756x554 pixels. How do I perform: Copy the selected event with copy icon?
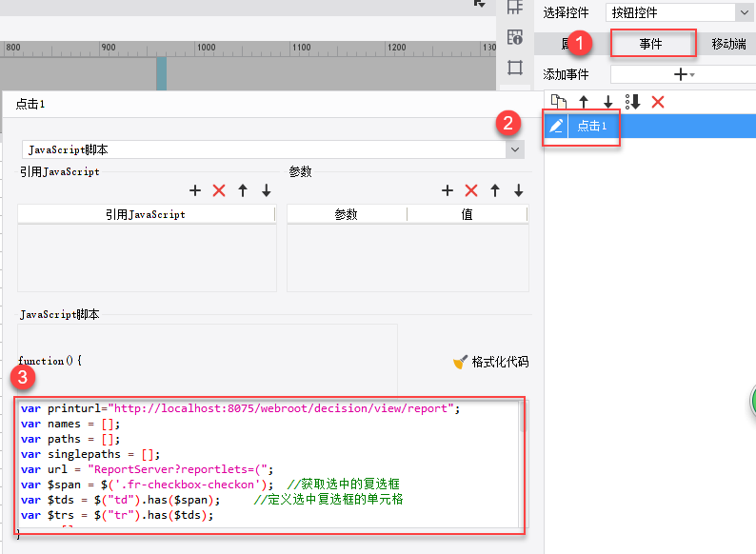(558, 102)
